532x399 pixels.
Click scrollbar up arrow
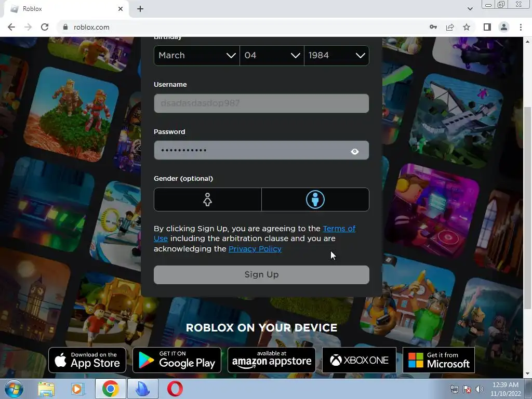(x=527, y=42)
